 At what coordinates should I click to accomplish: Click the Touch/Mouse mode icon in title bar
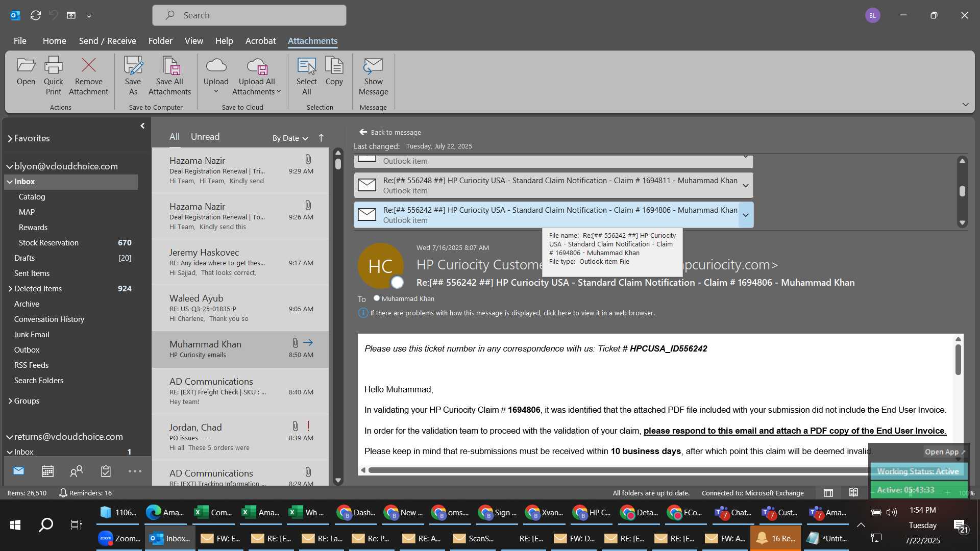(x=71, y=15)
